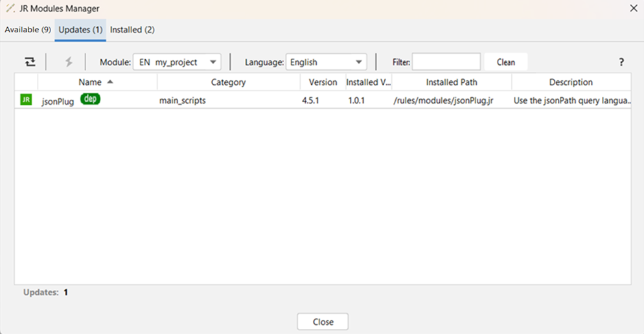
Task: Click the sort arrow in Name column
Action: click(110, 82)
